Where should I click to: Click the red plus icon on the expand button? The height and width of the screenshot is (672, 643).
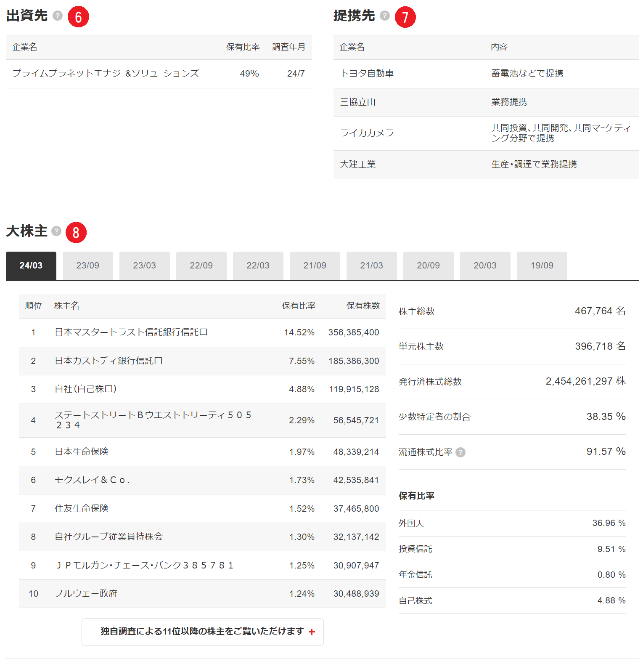point(312,632)
